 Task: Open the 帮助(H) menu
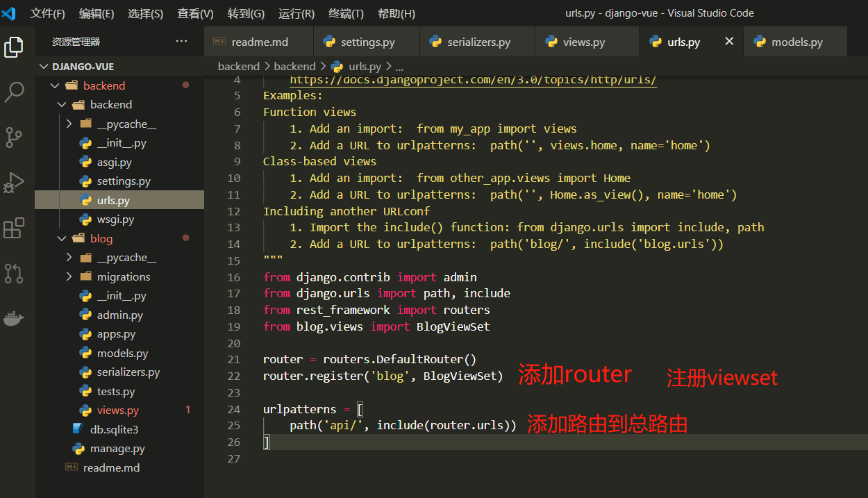(397, 13)
